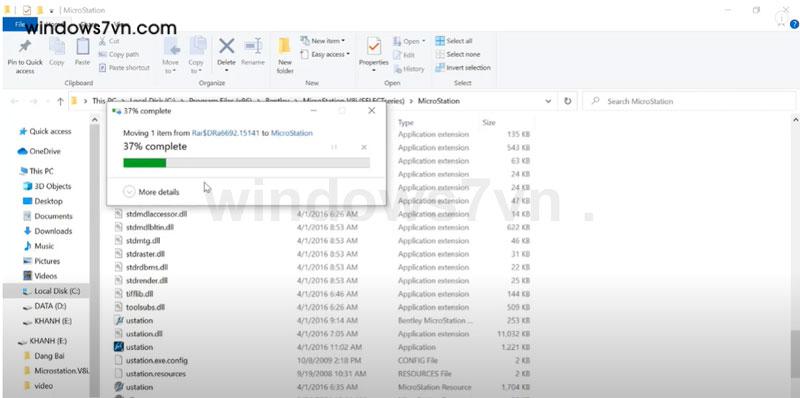Viewport: 800px width, 398px height.
Task: Click the Delete ribbon icon
Action: [x=226, y=47]
